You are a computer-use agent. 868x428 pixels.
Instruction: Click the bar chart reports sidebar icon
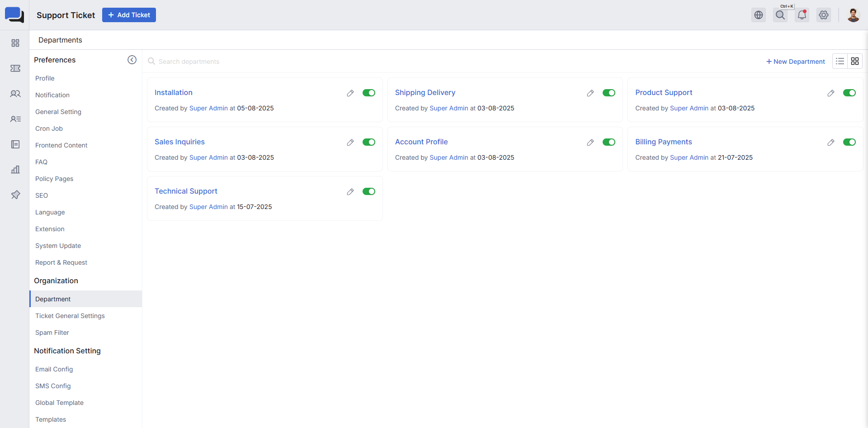pyautogui.click(x=15, y=170)
